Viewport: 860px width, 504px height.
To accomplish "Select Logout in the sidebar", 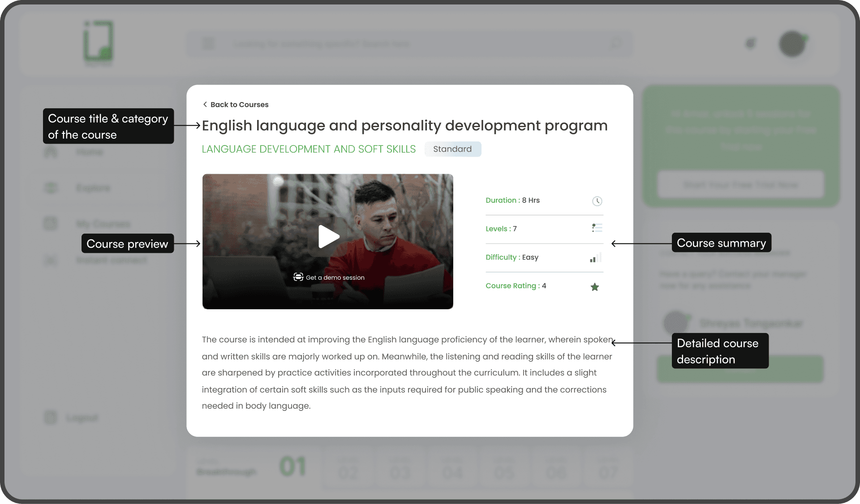I will 82,418.
